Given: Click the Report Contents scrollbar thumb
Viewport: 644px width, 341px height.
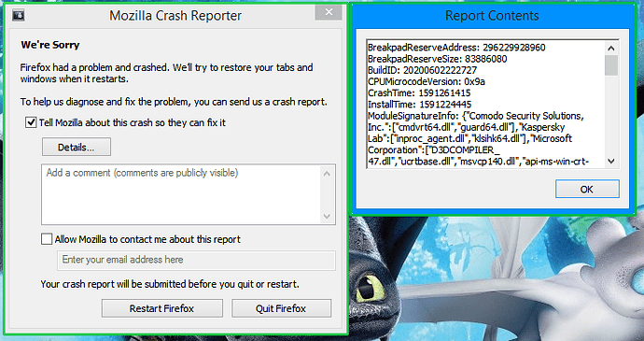Looking at the screenshot, I should tap(611, 65).
